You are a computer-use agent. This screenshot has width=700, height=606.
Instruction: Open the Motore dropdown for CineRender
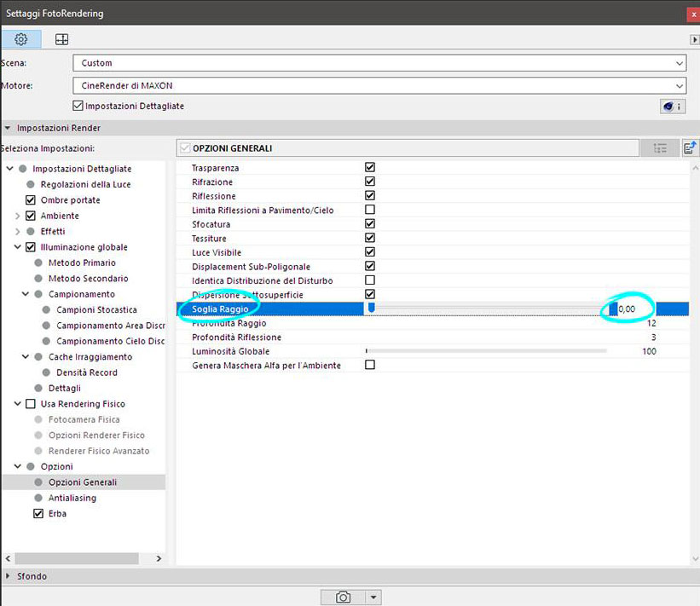pos(379,85)
